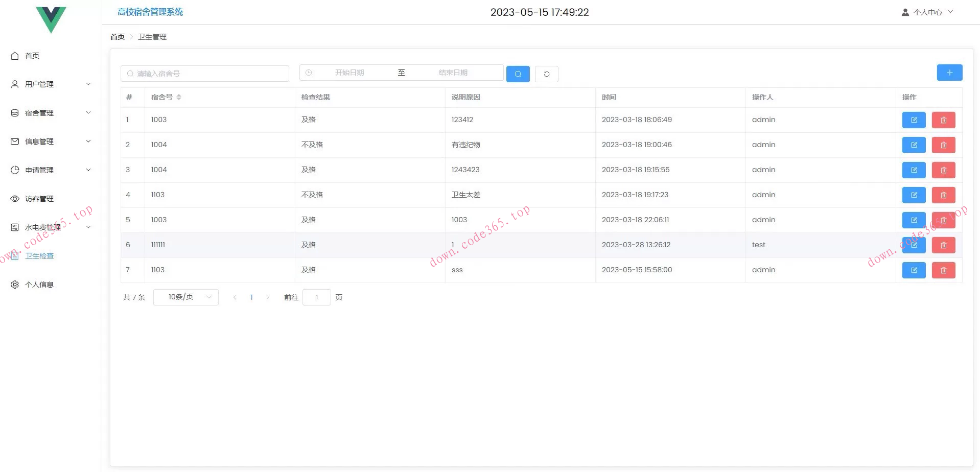The image size is (980, 472).
Task: Open 个人信息 in the sidebar
Action: click(39, 285)
